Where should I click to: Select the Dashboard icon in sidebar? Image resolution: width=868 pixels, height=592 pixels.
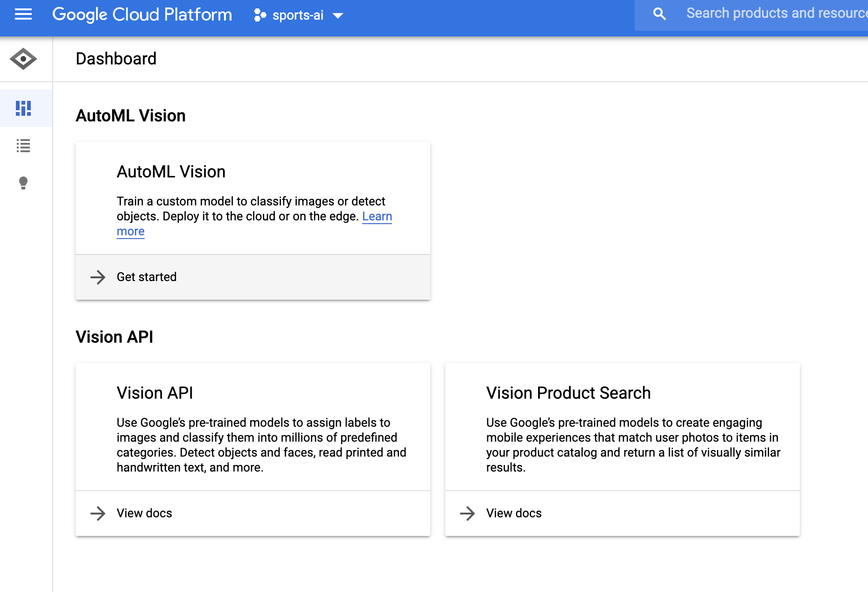(23, 108)
